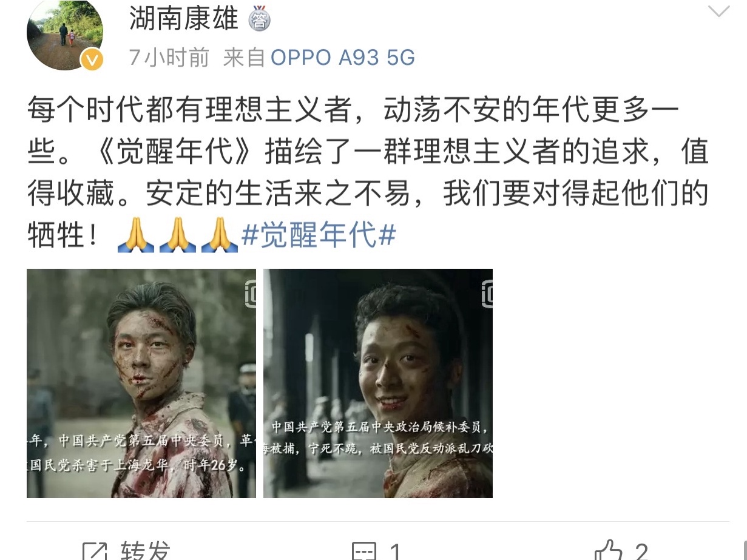
Task: Tap the repost arrow icon
Action: point(94,552)
